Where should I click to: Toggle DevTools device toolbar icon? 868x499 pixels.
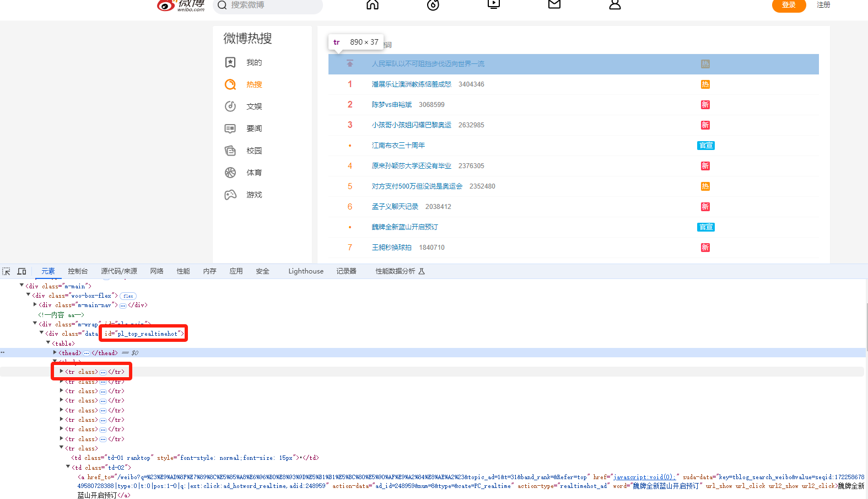click(21, 271)
